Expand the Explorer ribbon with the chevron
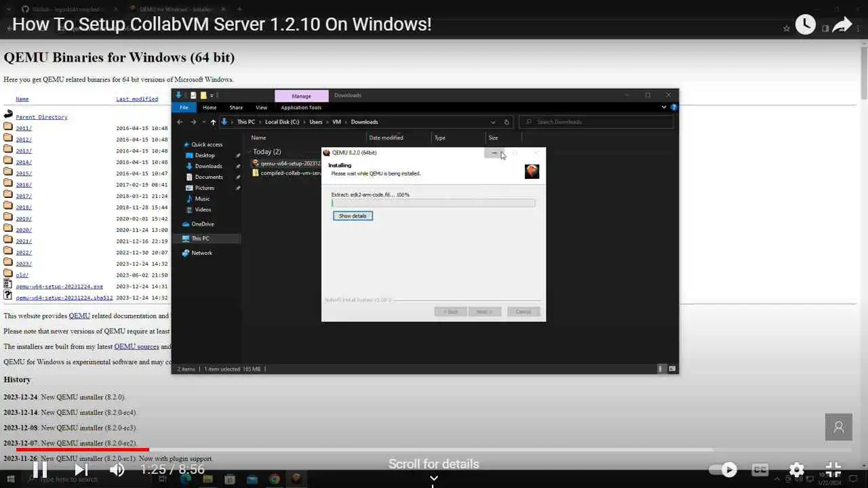Screen dimensions: 868x488 664,107
